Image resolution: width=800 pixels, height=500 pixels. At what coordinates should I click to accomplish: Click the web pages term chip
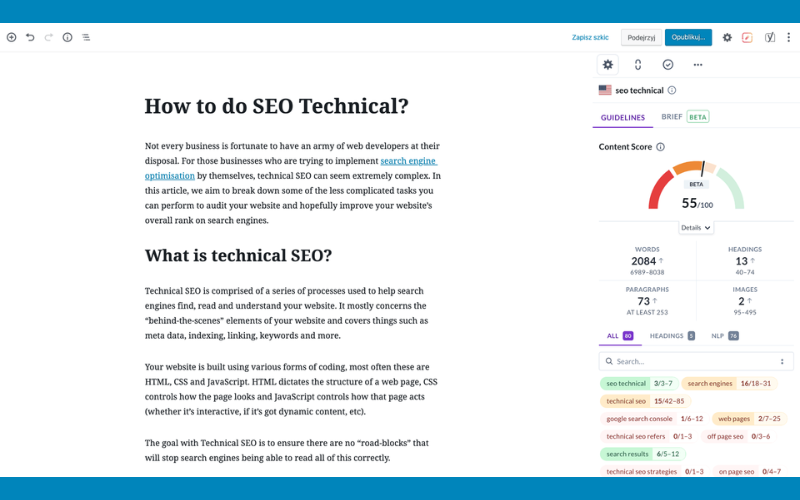coord(749,418)
